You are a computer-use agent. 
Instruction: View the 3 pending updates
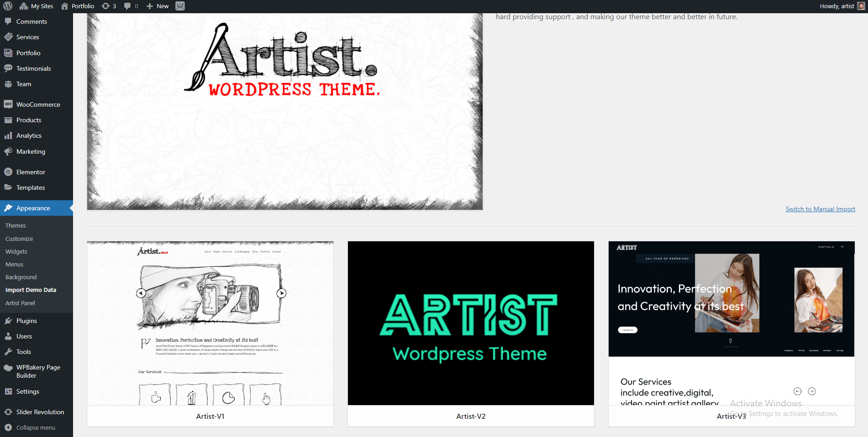click(x=109, y=6)
